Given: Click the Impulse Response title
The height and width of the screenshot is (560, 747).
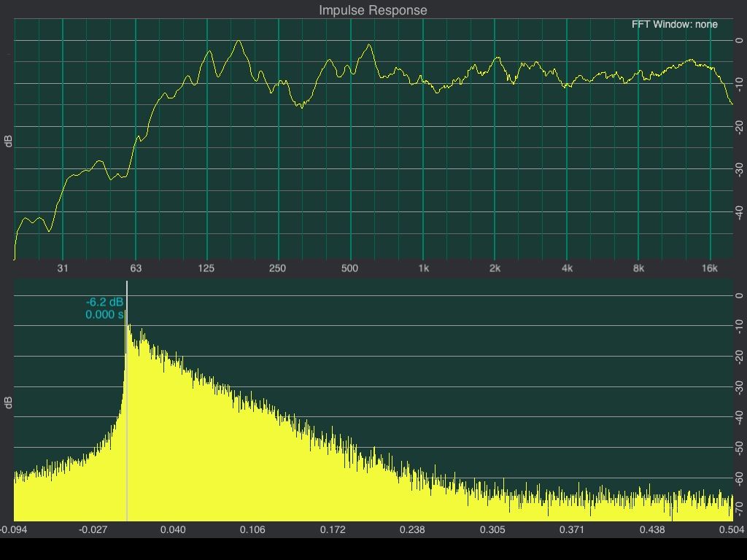Looking at the screenshot, I should tap(373, 10).
